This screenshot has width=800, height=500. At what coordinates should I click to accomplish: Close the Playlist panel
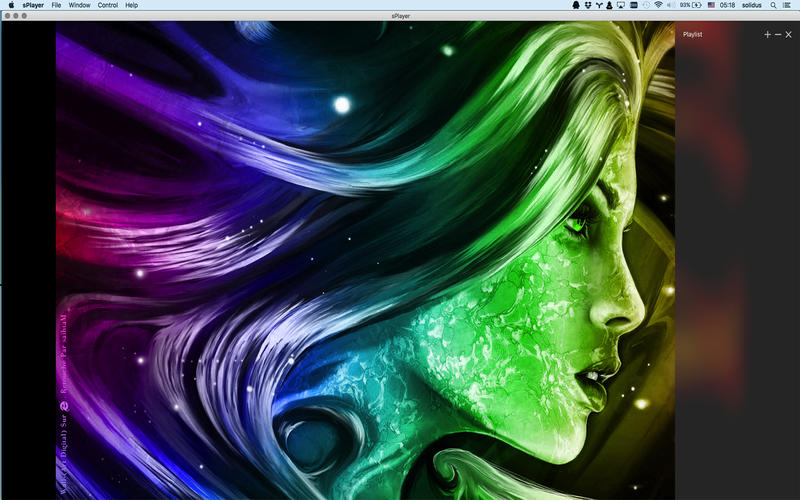[x=789, y=35]
